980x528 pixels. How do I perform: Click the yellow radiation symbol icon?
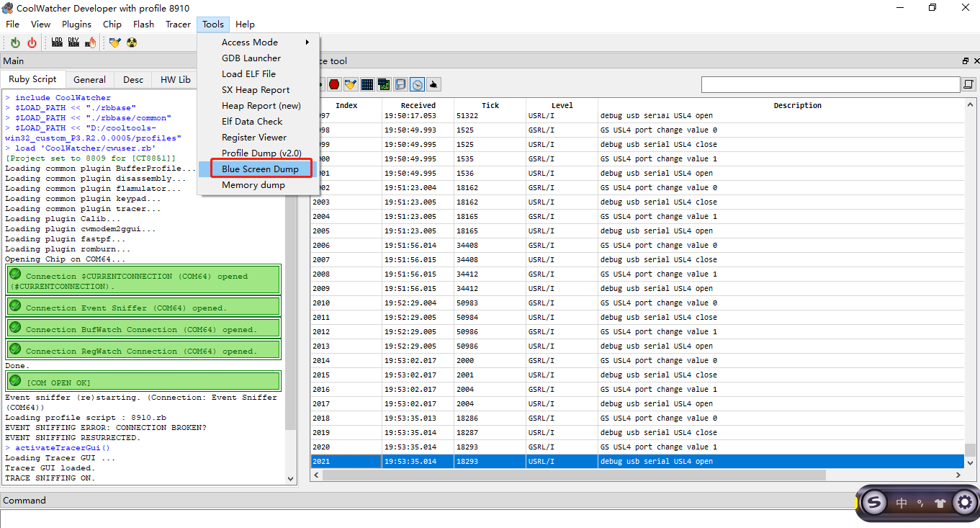(x=132, y=42)
